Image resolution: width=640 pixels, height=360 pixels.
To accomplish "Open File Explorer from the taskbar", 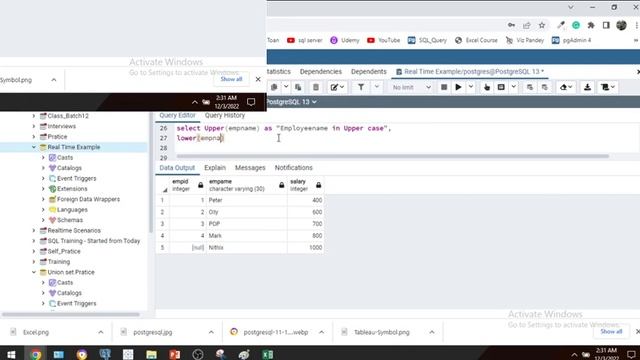I will (x=151, y=354).
